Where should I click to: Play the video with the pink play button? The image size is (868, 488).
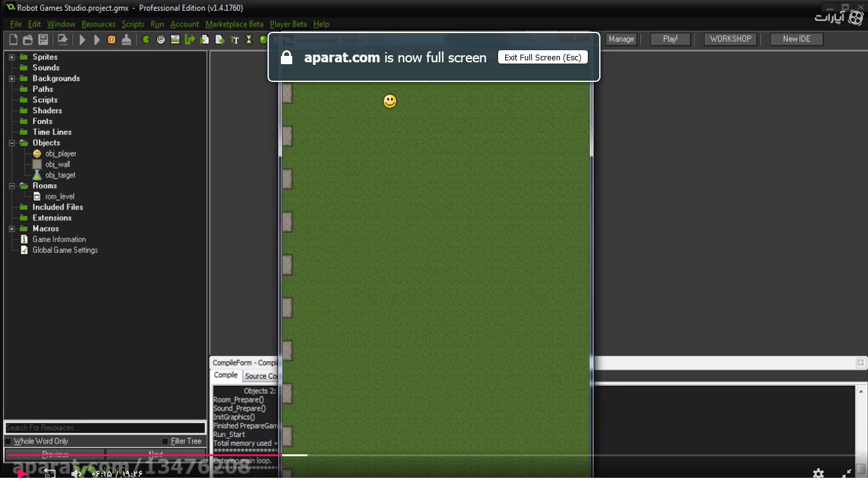[22, 473]
